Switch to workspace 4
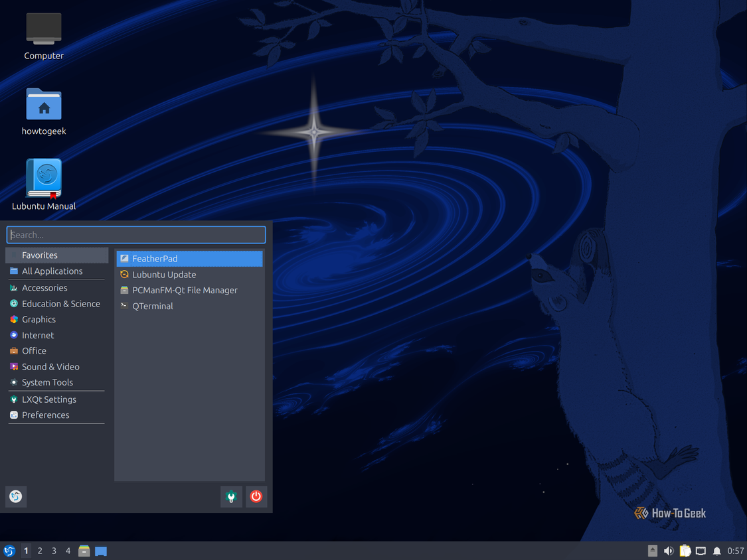This screenshot has height=560, width=747. [68, 551]
